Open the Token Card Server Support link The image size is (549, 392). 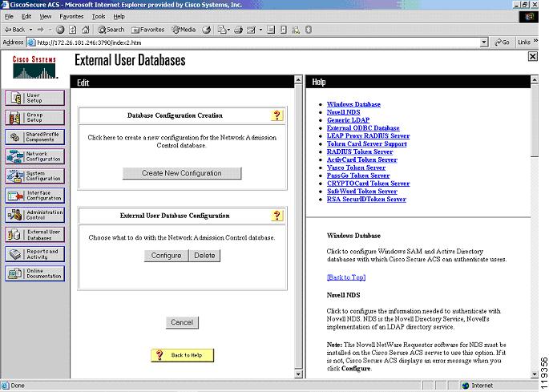click(366, 144)
